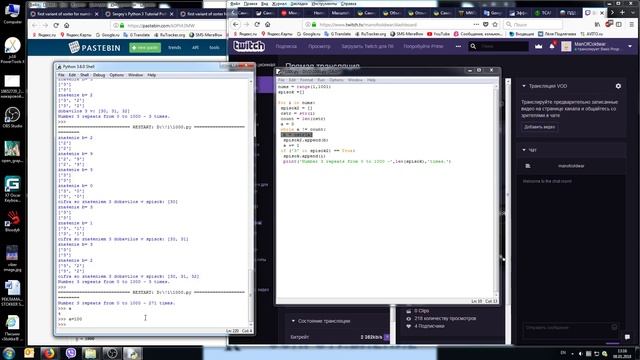Collapse the stream status panel

coord(293,321)
